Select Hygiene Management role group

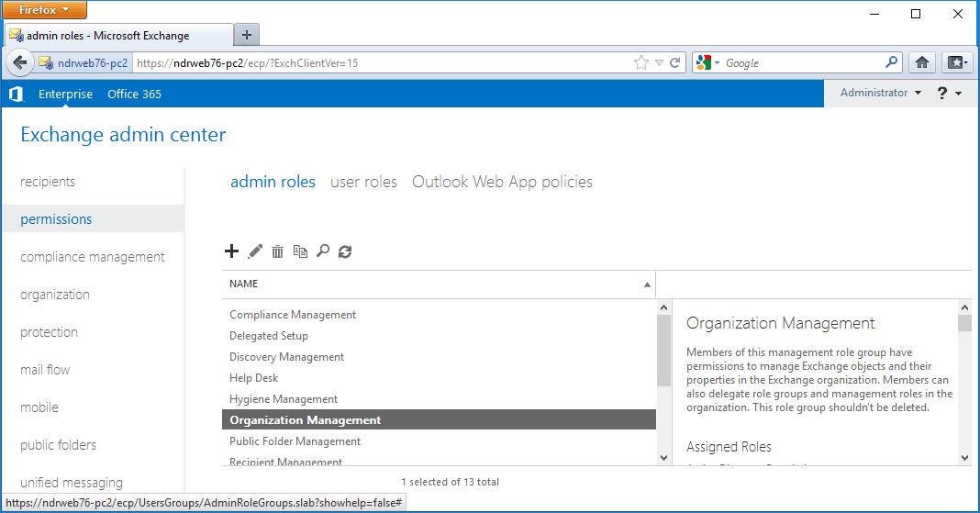[x=439, y=398]
